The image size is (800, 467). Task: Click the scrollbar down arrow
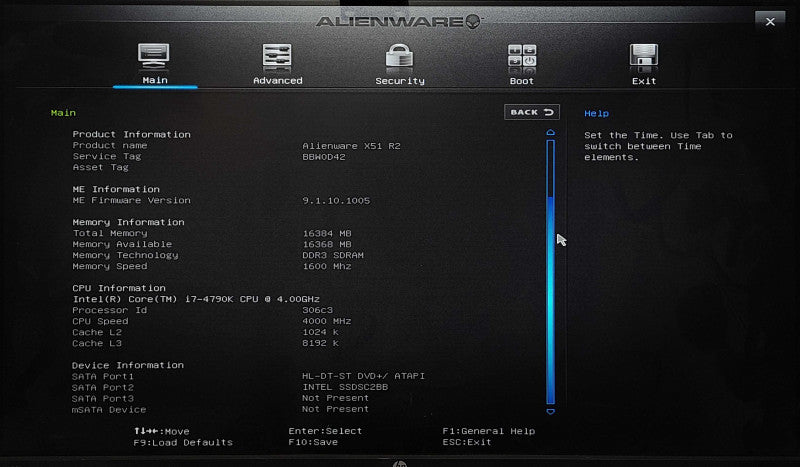(x=551, y=411)
